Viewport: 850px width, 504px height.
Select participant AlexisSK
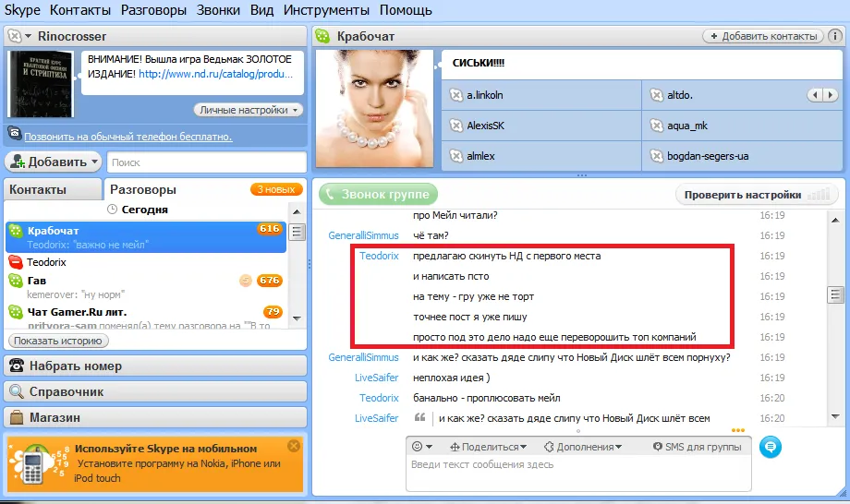[541, 126]
